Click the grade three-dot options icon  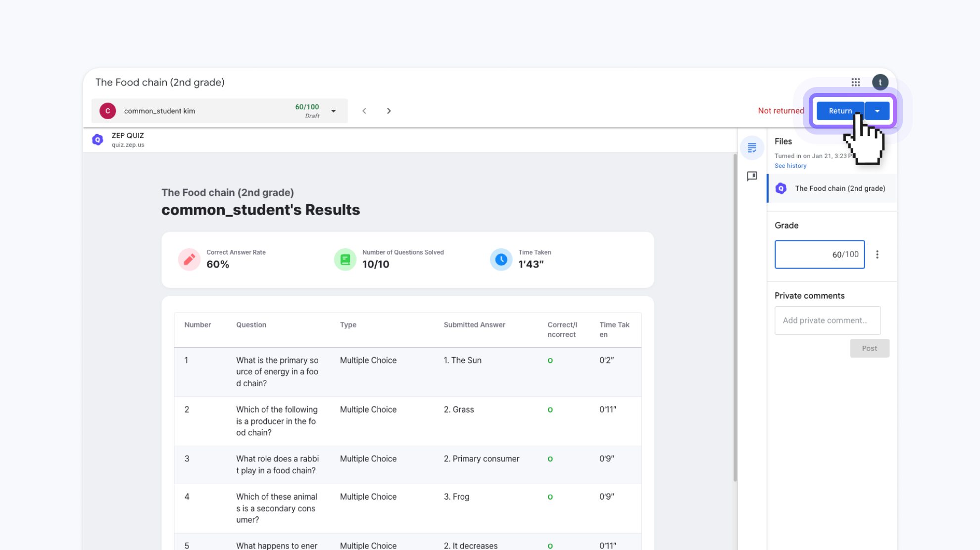877,254
